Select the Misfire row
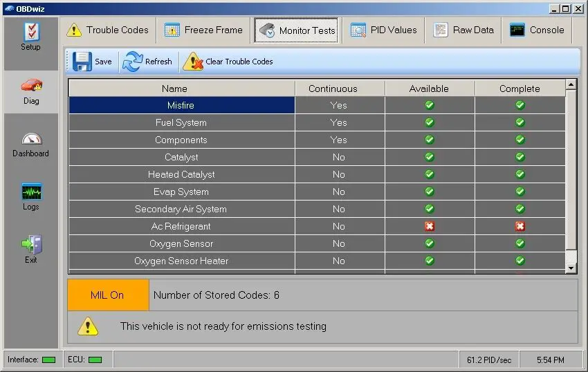The height and width of the screenshot is (372, 588). pyautogui.click(x=181, y=105)
